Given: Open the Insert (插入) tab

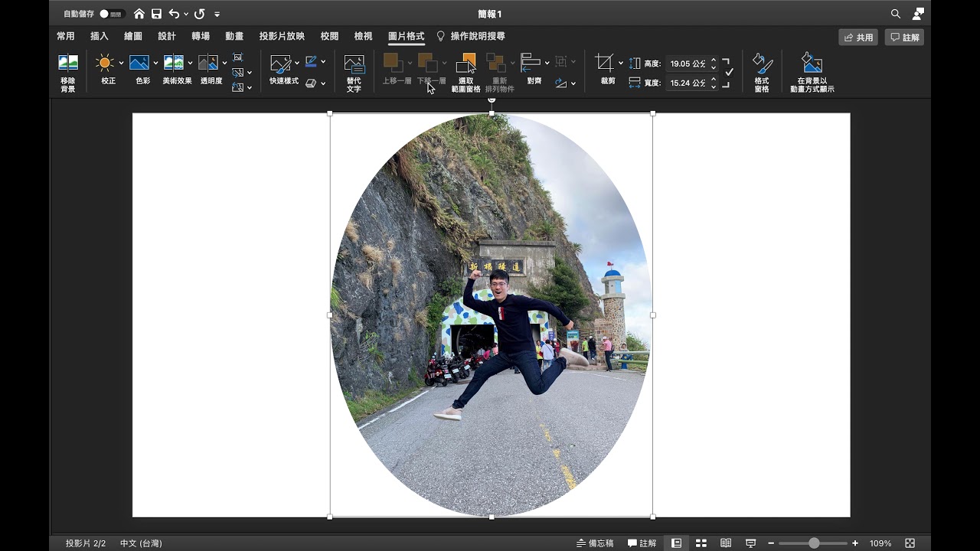Looking at the screenshot, I should pos(100,36).
